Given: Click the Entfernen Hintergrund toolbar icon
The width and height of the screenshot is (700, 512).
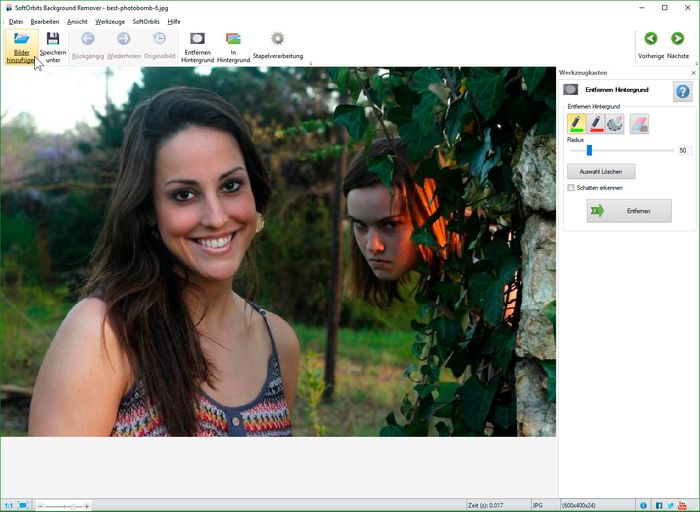Looking at the screenshot, I should [x=197, y=46].
